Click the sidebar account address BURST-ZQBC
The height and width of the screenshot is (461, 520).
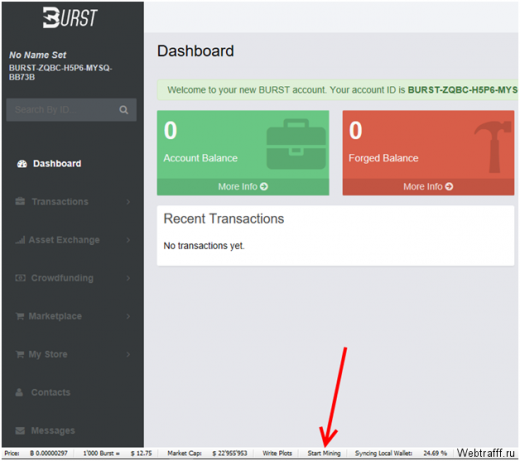click(x=60, y=72)
